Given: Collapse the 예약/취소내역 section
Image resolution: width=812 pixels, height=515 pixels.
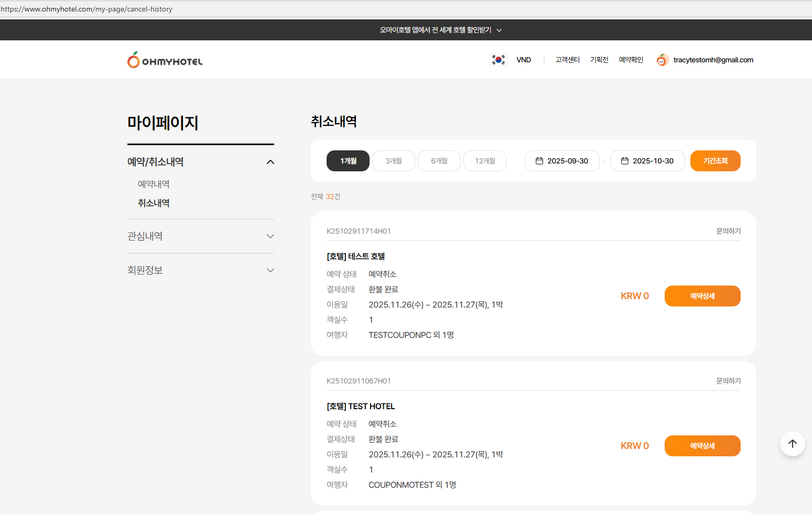Looking at the screenshot, I should pos(270,162).
